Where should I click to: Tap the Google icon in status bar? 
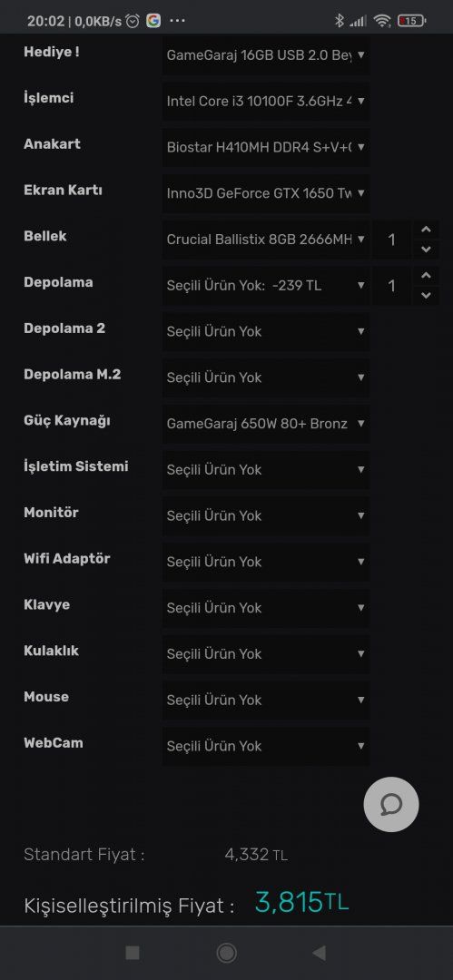153,21
